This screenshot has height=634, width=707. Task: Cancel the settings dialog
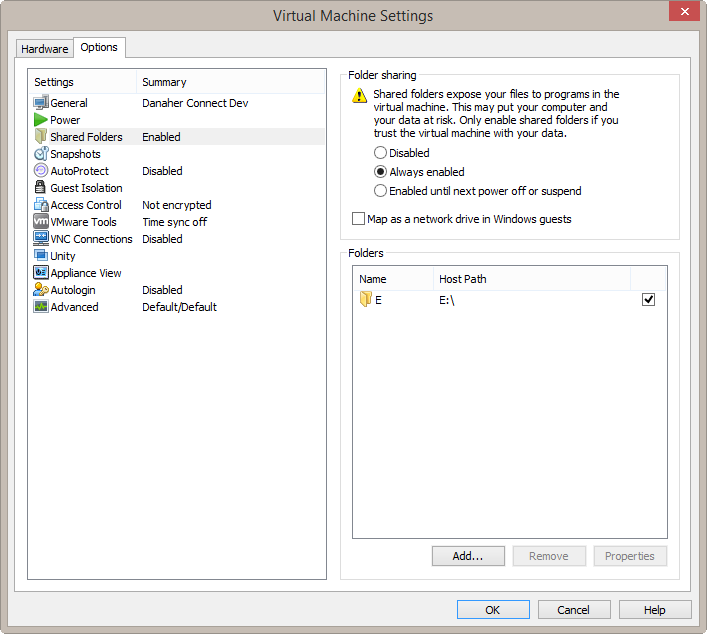pos(574,610)
